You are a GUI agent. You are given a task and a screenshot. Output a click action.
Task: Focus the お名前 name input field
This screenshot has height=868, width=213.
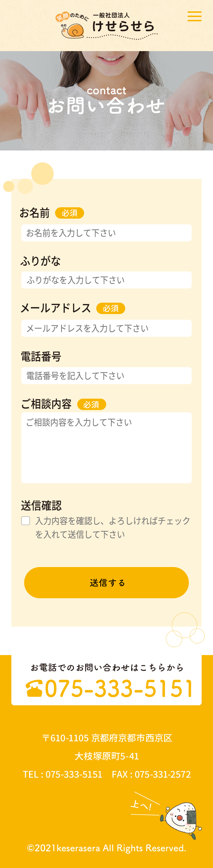106,233
